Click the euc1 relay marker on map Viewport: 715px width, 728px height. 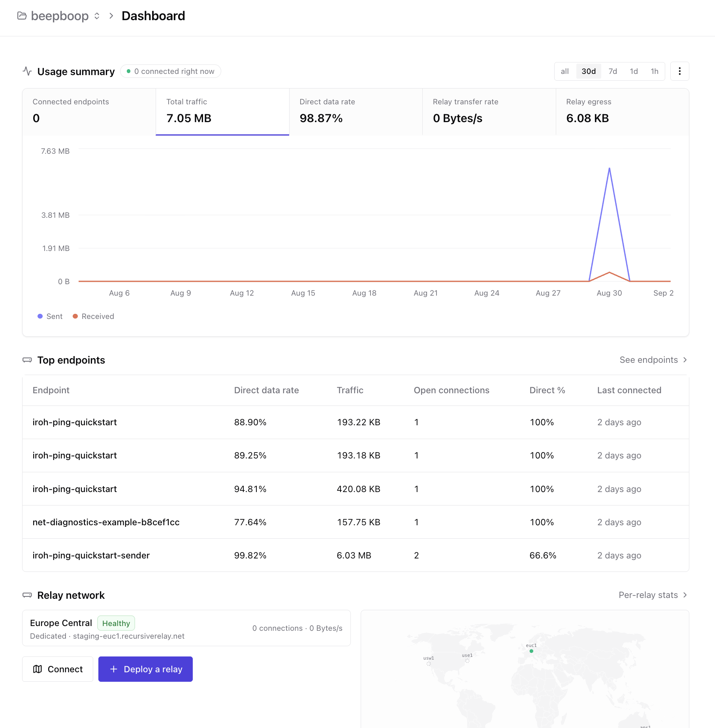pos(531,651)
